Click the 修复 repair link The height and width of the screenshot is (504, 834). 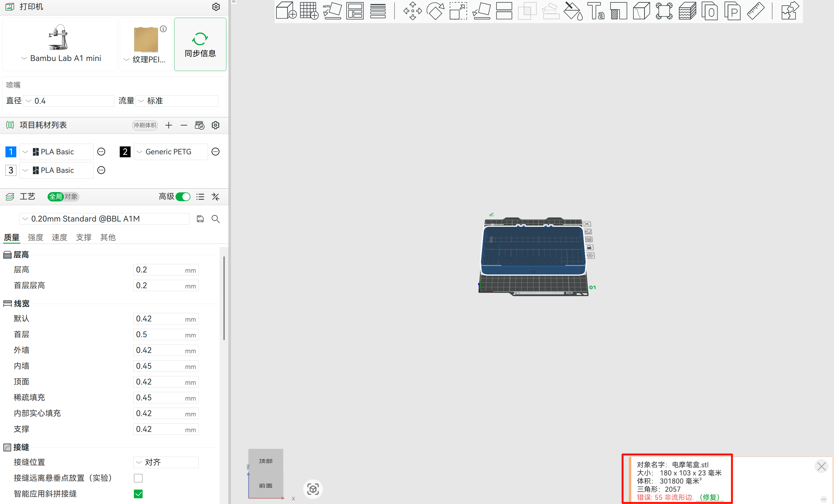tap(709, 497)
